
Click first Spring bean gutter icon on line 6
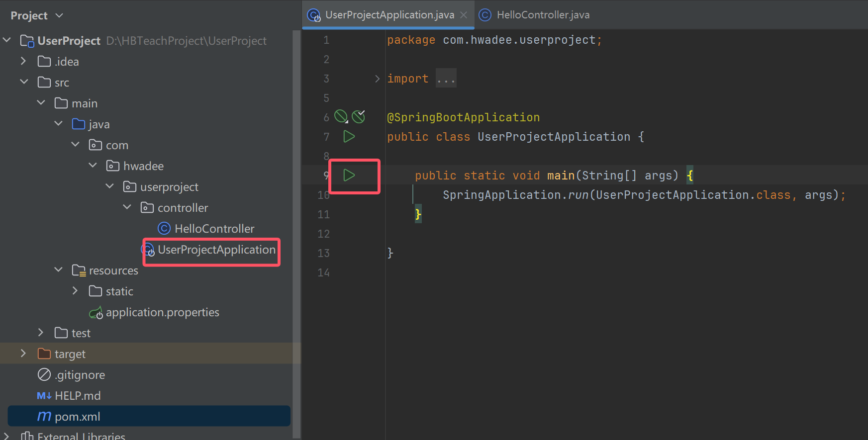tap(341, 116)
